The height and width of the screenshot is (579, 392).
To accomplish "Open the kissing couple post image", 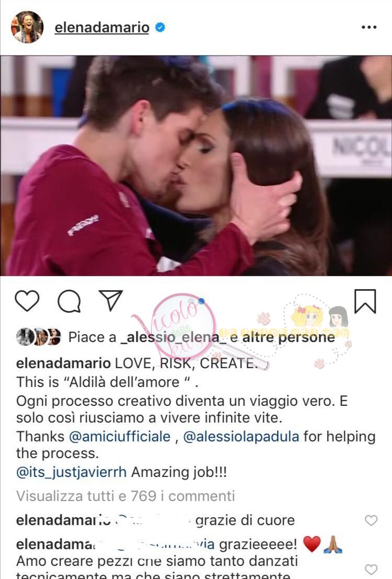I will [196, 166].
